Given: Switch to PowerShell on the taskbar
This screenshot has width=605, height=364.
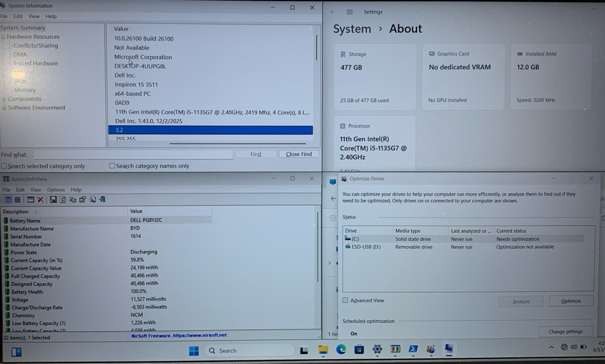Looking at the screenshot, I should click(413, 349).
